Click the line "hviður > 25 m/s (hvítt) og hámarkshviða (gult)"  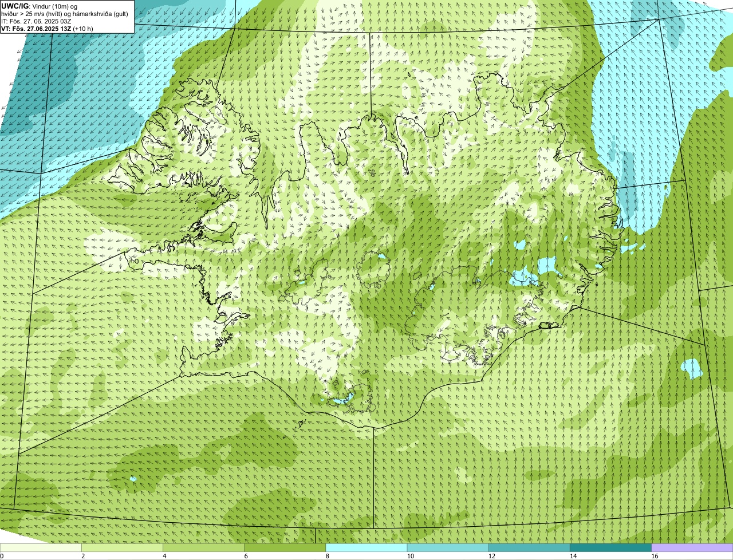click(x=65, y=14)
